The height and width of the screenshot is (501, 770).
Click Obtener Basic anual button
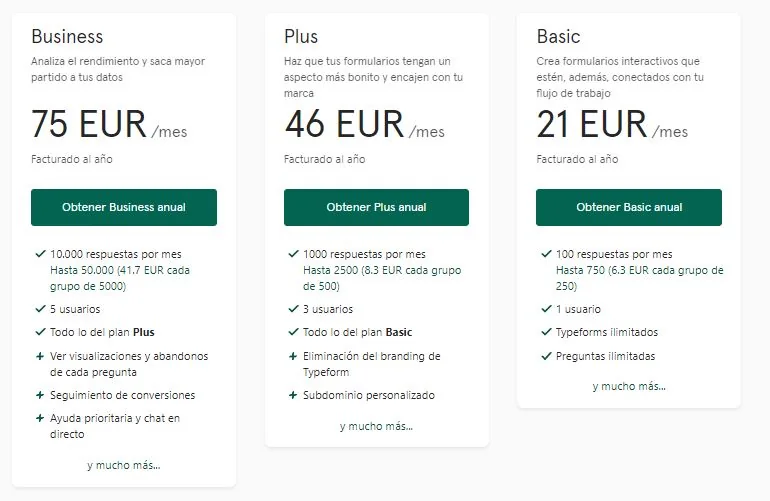coord(629,207)
